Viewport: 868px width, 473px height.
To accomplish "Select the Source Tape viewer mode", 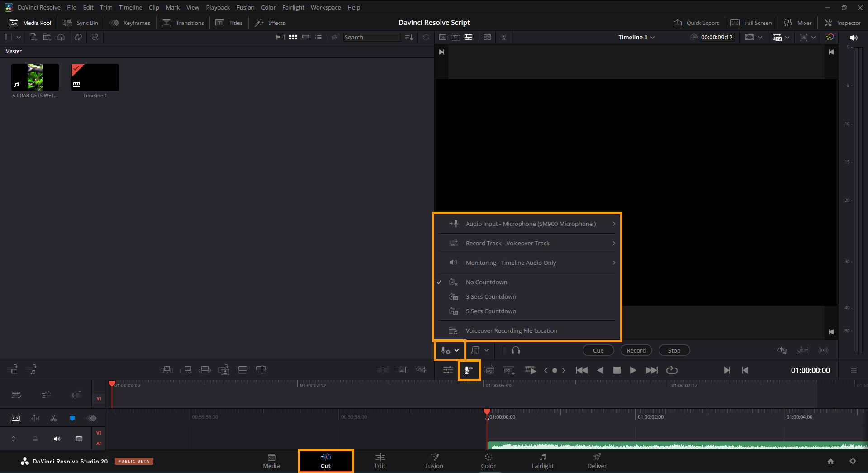I will pos(455,37).
